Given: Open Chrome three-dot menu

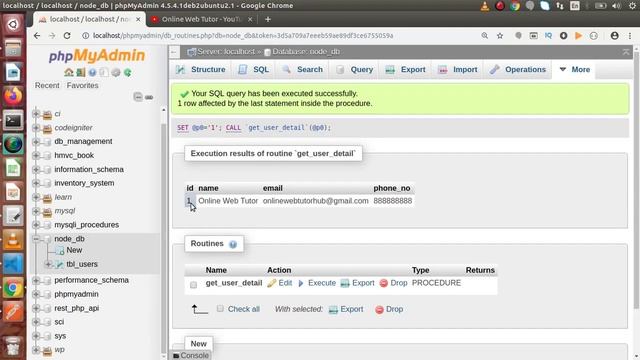Looking at the screenshot, I should pyautogui.click(x=630, y=36).
